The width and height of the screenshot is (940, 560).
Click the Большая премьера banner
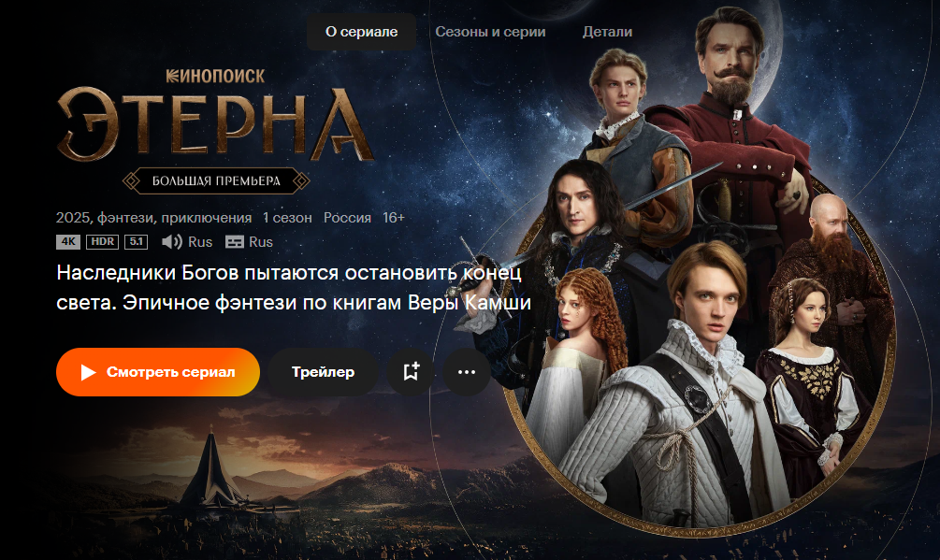click(216, 180)
